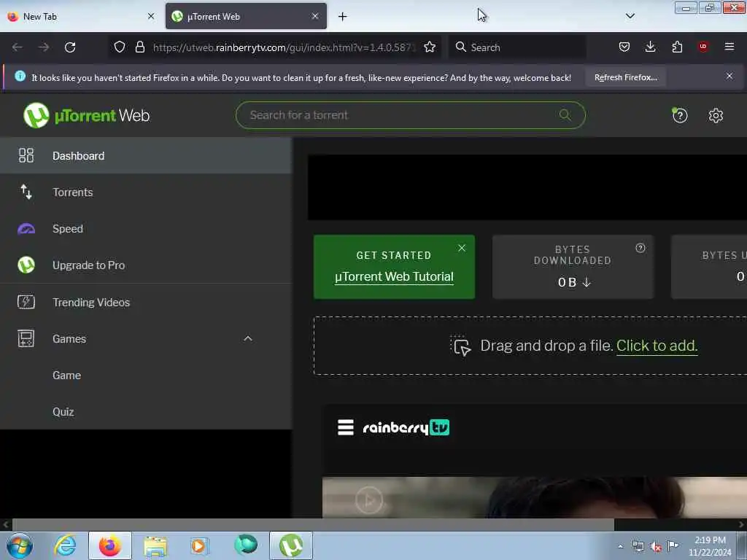Open the rainberry tv hamburger menu
The height and width of the screenshot is (560, 747).
point(345,427)
